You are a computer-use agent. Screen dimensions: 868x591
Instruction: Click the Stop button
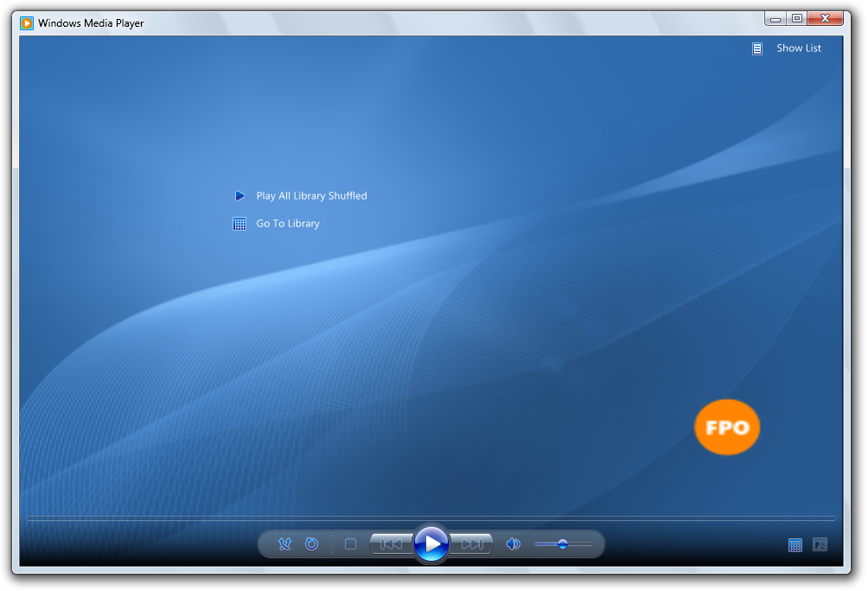pyautogui.click(x=350, y=544)
